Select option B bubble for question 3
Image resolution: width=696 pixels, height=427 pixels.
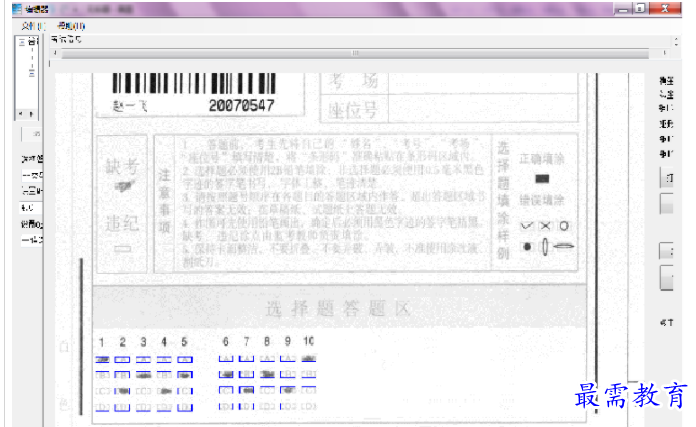[x=143, y=375]
